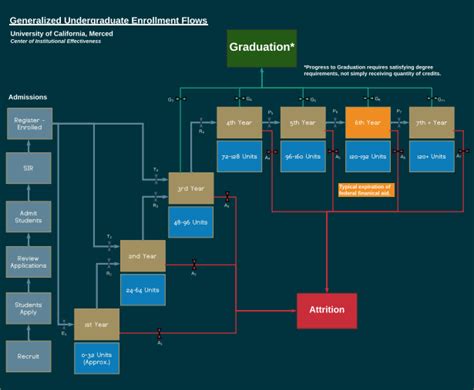Select the P5 valve between 4th and 5th Year
This screenshot has height=390, width=474.
pos(270,122)
